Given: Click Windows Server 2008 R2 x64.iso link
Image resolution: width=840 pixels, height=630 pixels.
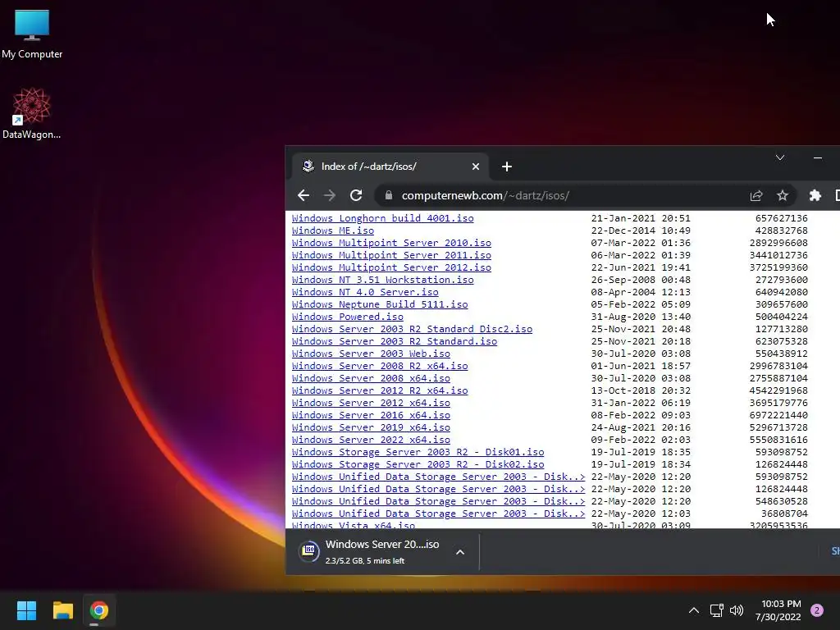Looking at the screenshot, I should pyautogui.click(x=380, y=366).
